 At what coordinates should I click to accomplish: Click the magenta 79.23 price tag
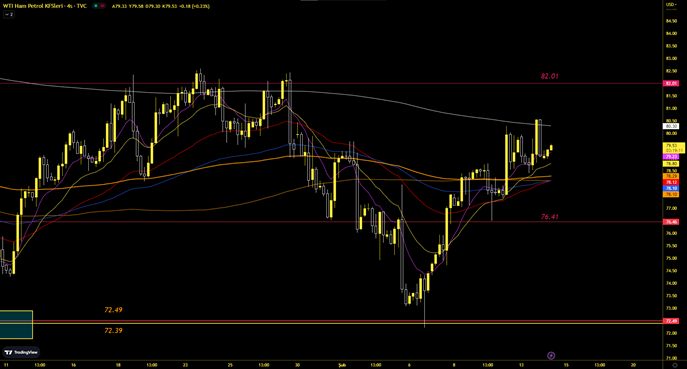671,156
